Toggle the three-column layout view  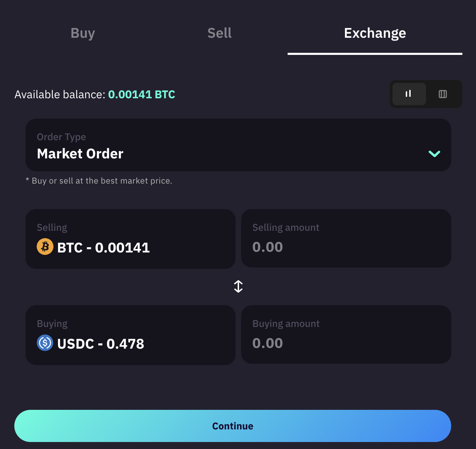coord(442,94)
